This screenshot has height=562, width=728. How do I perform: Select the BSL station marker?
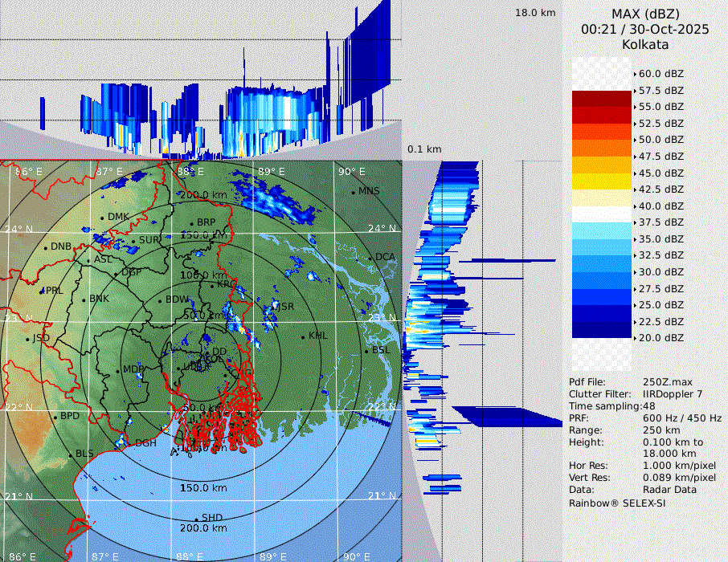tap(367, 351)
